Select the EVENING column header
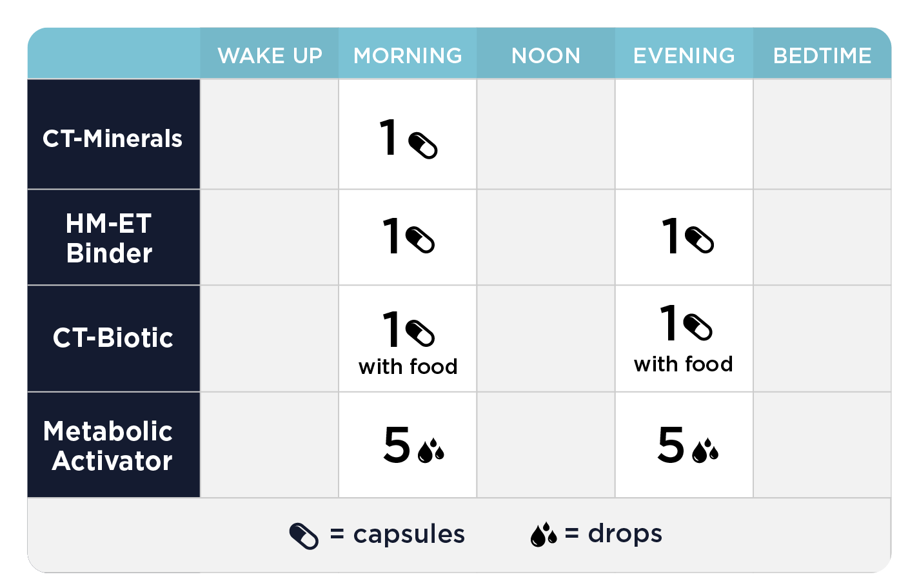Image resolution: width=919 pixels, height=588 pixels. pyautogui.click(x=684, y=56)
